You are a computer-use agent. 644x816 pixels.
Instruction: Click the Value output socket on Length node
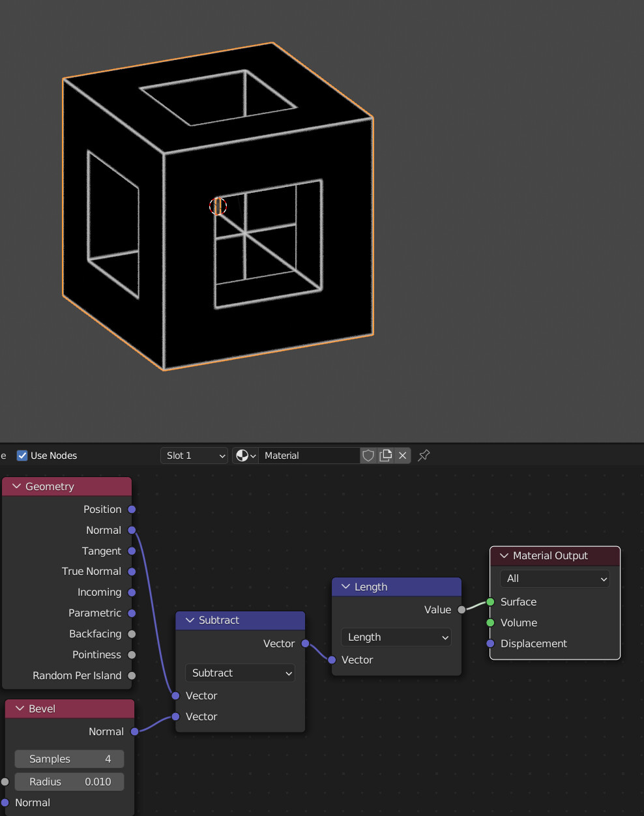(x=461, y=609)
